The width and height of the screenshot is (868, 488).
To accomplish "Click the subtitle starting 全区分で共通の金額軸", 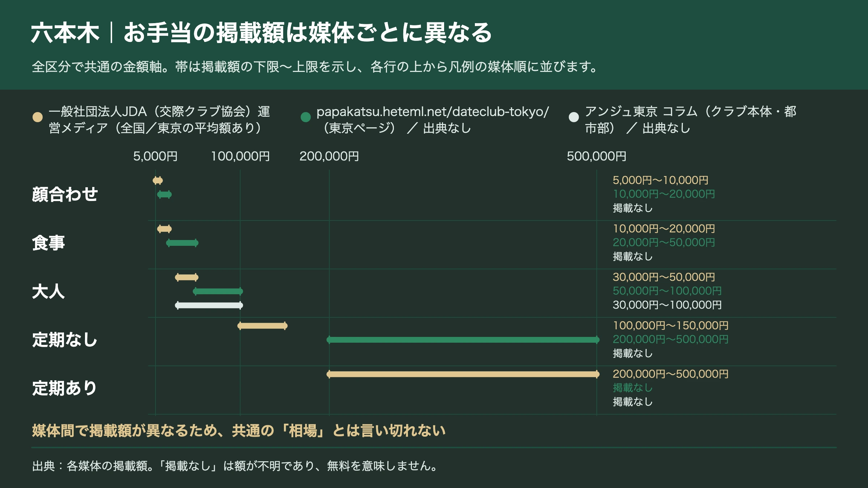I will click(x=315, y=67).
